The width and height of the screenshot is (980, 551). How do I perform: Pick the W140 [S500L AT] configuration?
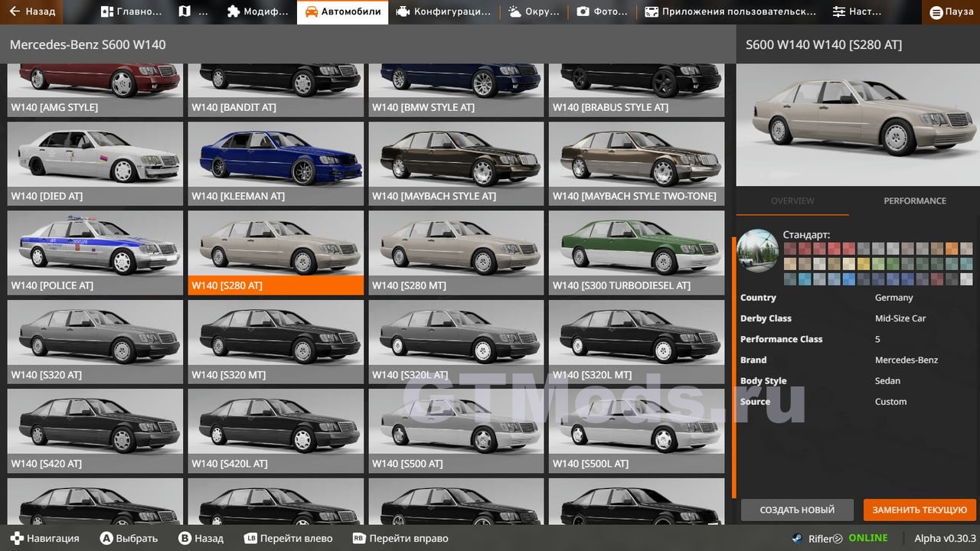[x=637, y=431]
